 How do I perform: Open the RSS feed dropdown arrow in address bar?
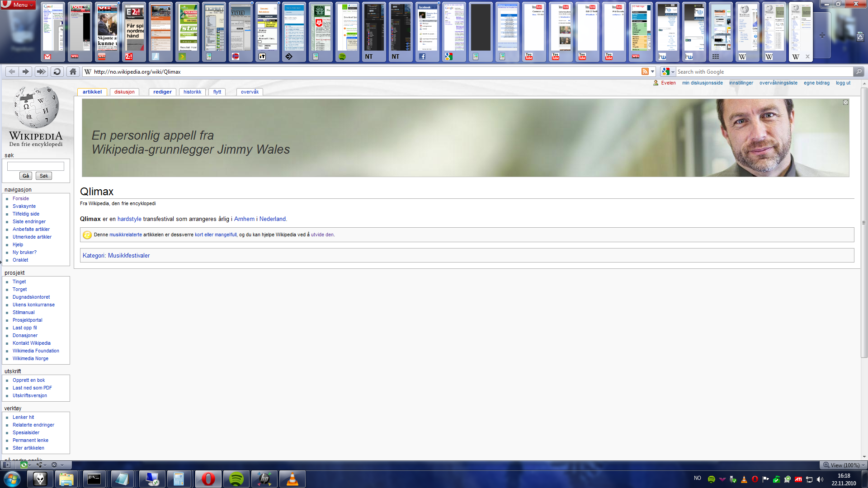tap(652, 72)
